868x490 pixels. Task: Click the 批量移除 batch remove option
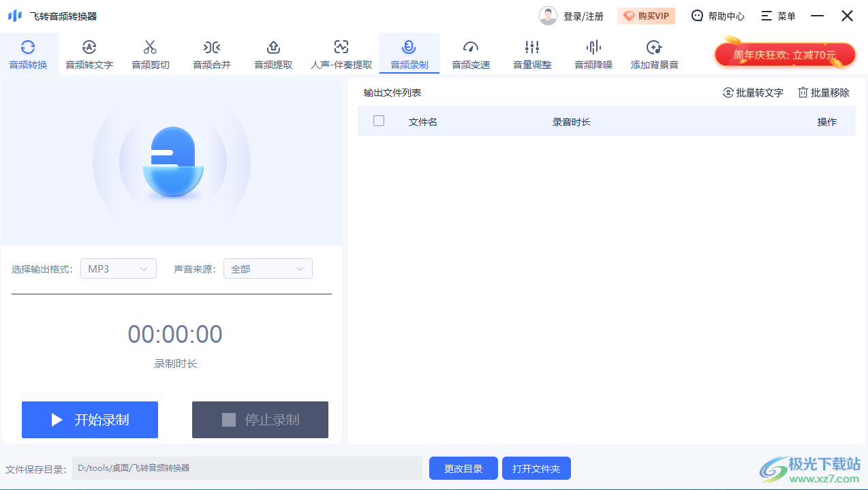point(822,93)
